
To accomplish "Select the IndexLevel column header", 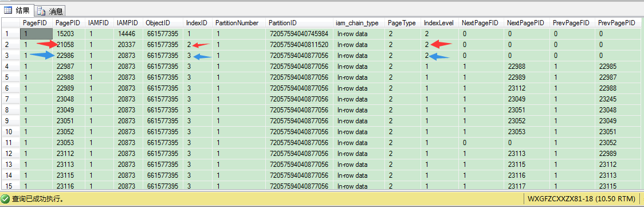I will 439,23.
